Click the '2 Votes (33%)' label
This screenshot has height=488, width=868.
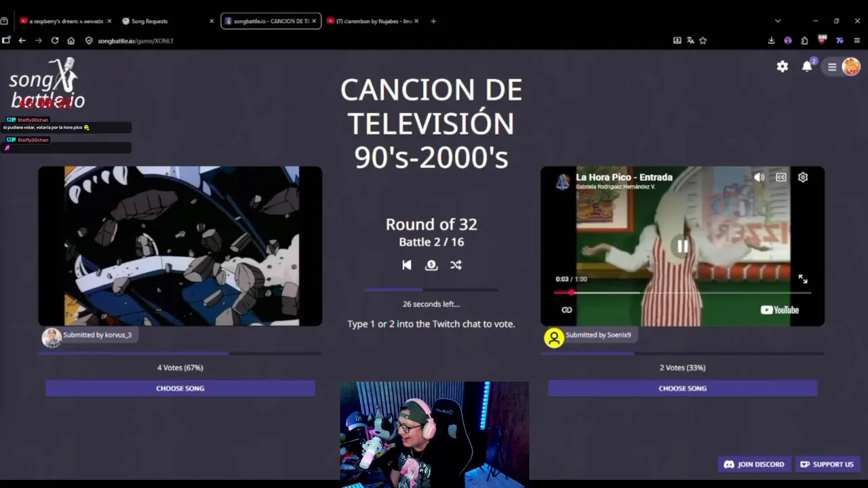tap(683, 367)
